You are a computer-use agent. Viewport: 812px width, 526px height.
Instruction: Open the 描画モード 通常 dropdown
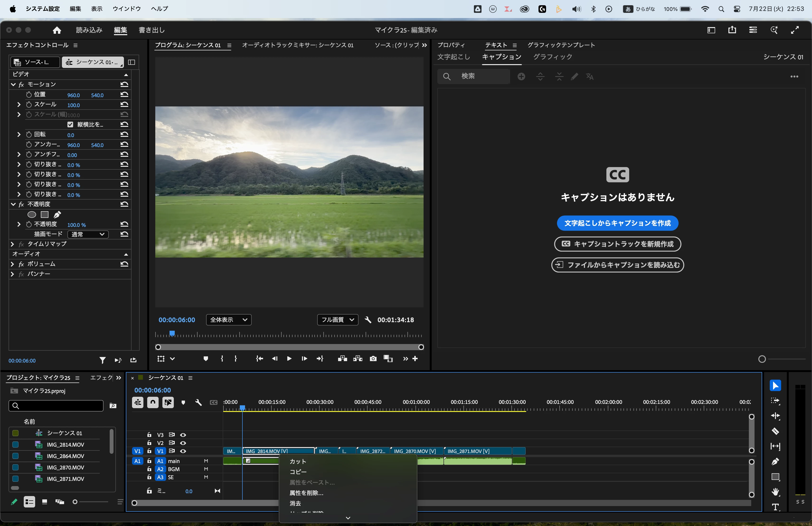coord(88,234)
